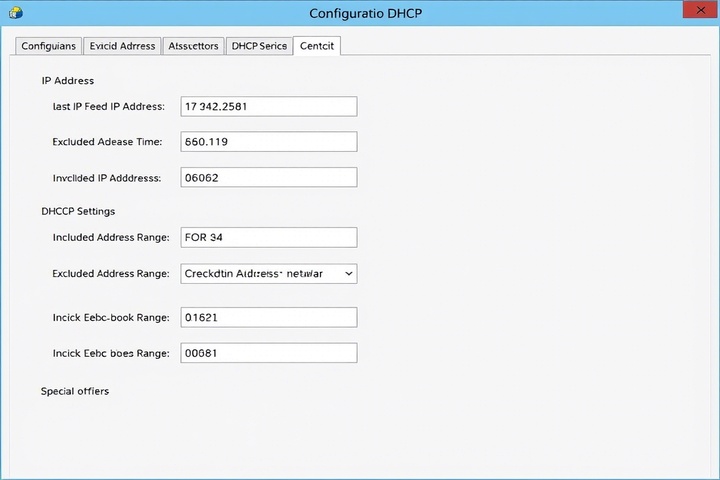Switch to the Configuians tab
The height and width of the screenshot is (480, 720).
[x=47, y=46]
